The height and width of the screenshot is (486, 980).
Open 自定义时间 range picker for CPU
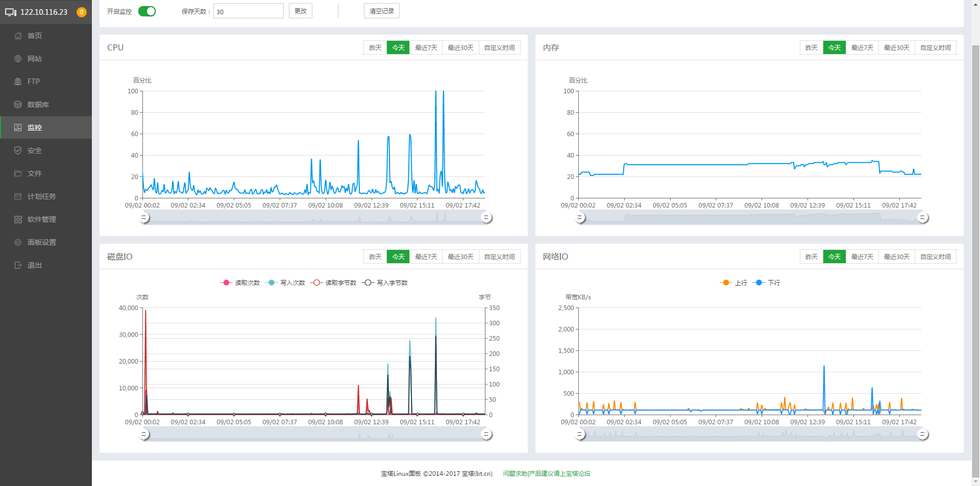point(500,47)
